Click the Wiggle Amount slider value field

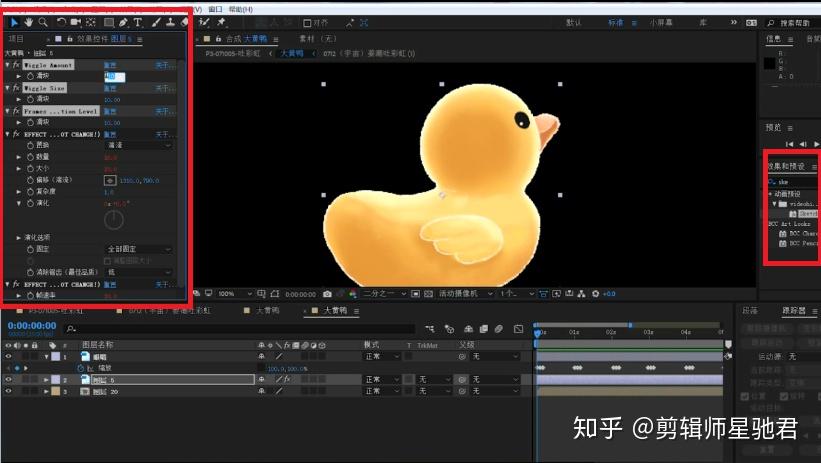pyautogui.click(x=115, y=76)
